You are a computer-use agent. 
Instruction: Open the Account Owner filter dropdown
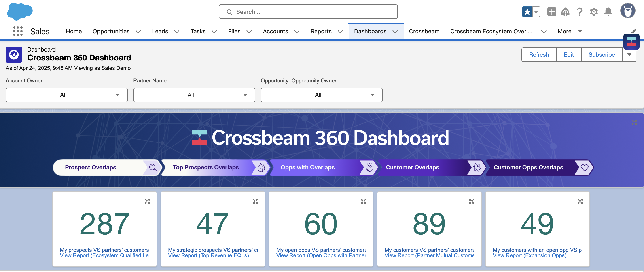(67, 95)
